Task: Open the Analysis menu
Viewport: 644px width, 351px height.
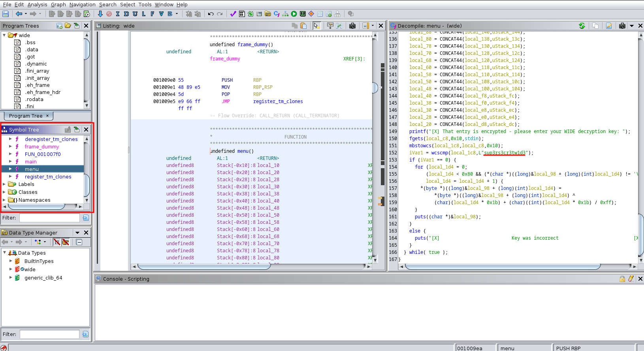Action: (x=37, y=4)
